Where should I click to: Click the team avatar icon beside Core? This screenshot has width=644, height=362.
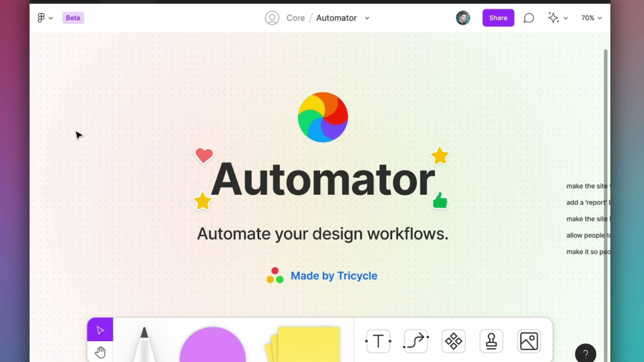[272, 18]
